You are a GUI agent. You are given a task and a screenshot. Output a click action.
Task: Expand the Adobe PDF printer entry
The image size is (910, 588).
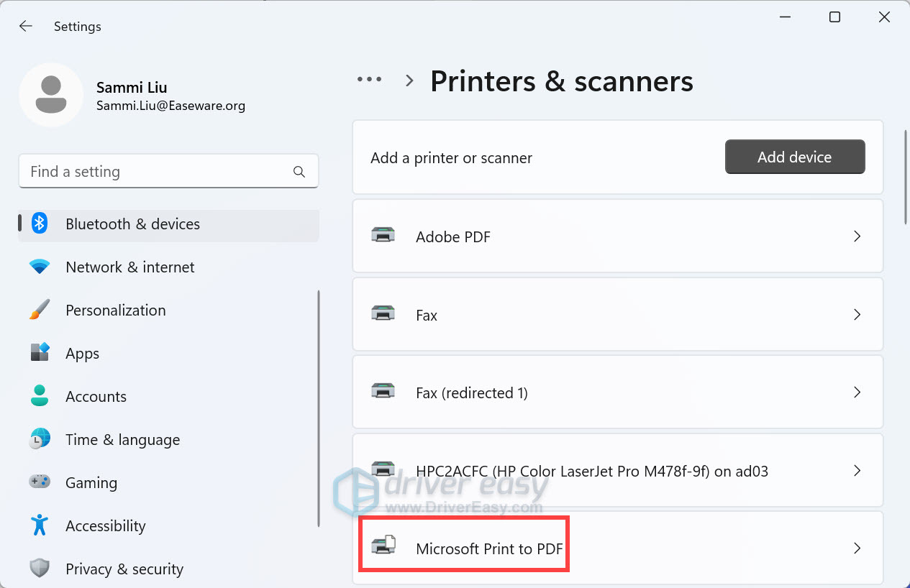click(x=857, y=236)
